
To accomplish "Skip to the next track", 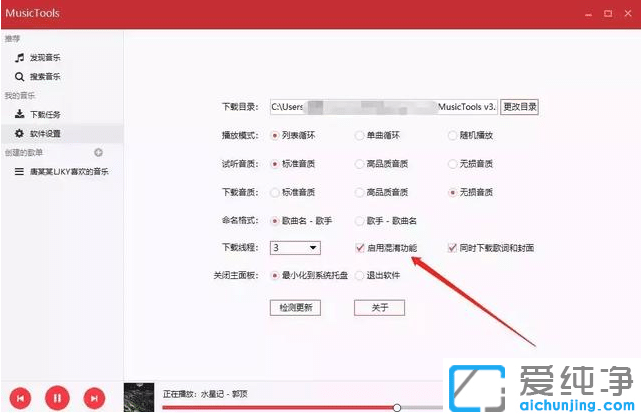I will point(94,398).
